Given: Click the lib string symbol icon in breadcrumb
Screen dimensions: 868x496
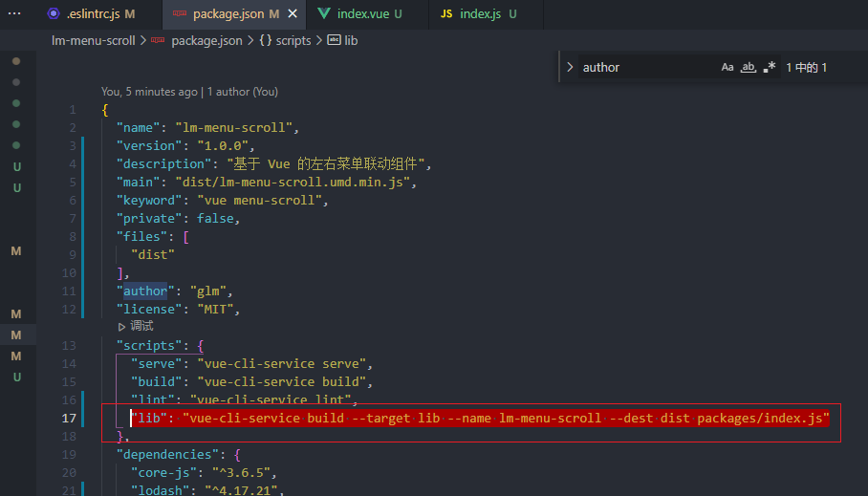Looking at the screenshot, I should click(334, 40).
